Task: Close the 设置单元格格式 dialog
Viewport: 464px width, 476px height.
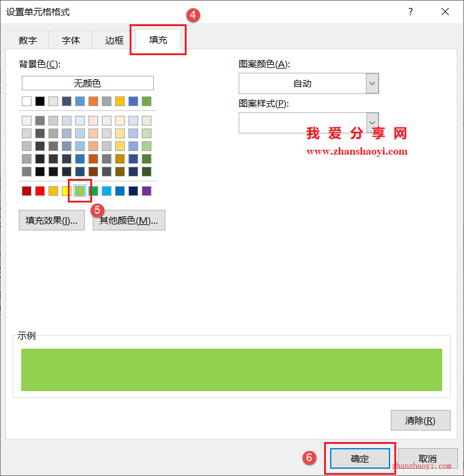Action: 445,12
